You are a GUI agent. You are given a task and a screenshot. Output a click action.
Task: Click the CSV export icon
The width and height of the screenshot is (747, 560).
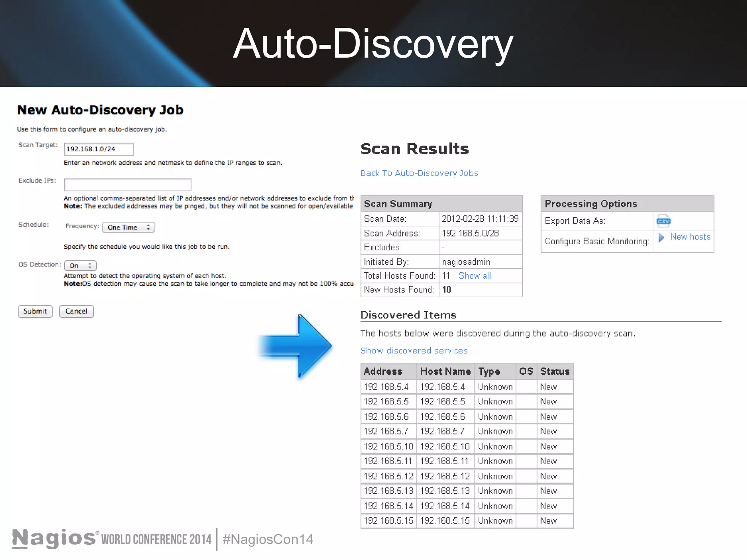(663, 221)
